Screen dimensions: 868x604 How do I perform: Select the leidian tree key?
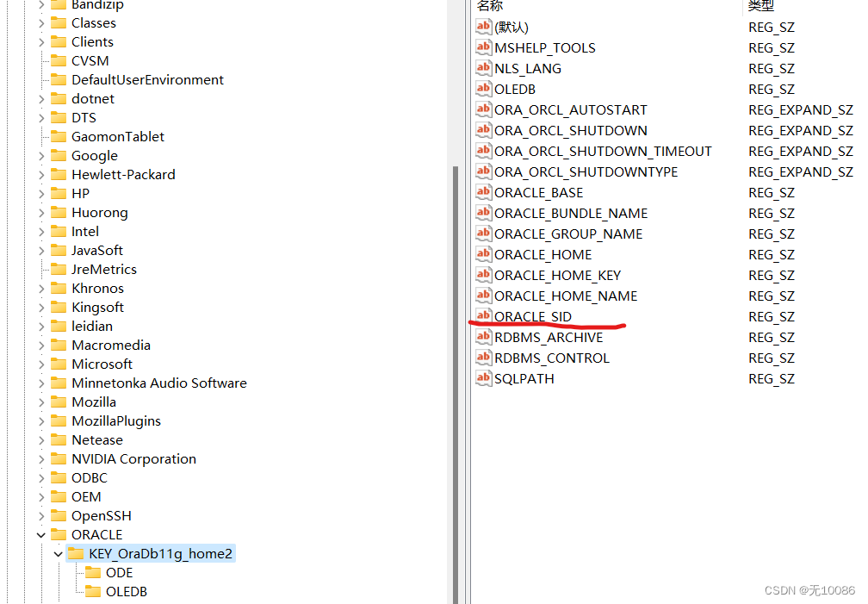(92, 326)
